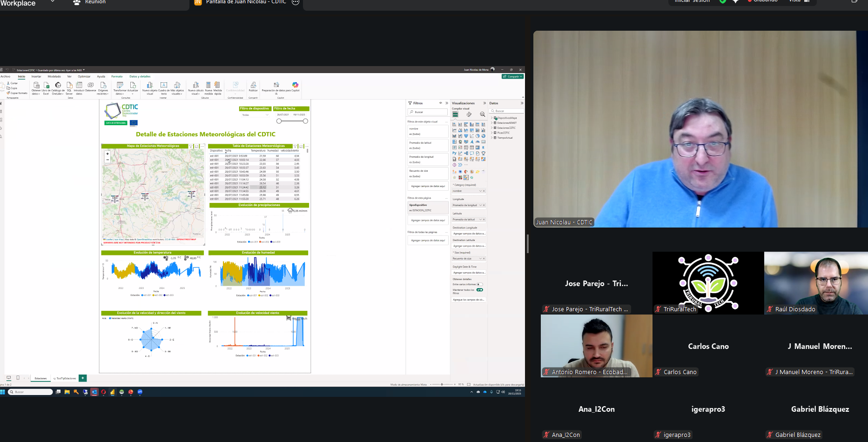Toggle the Entre varios informes switch
The image size is (868, 442).
pos(479,284)
